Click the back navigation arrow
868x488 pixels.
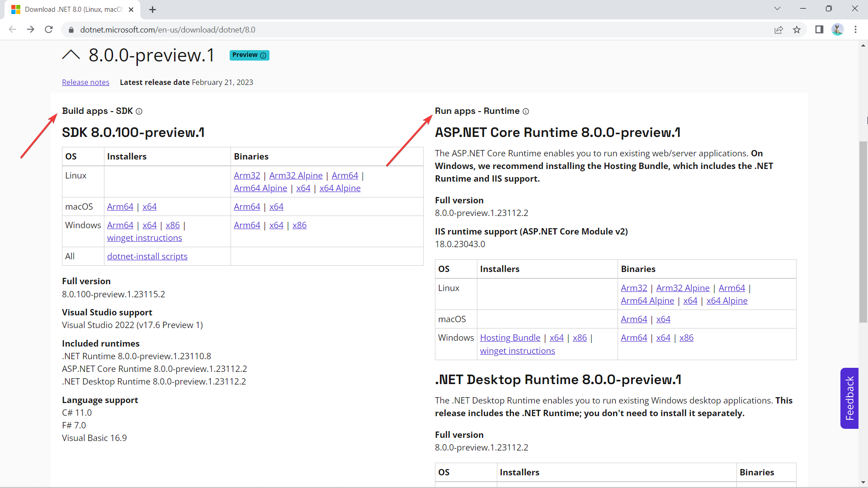coord(12,29)
